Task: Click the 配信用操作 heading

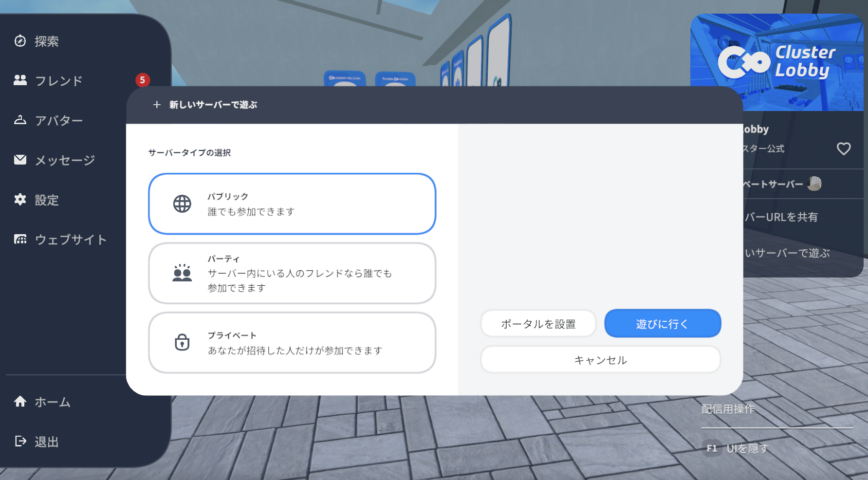Action: [728, 409]
